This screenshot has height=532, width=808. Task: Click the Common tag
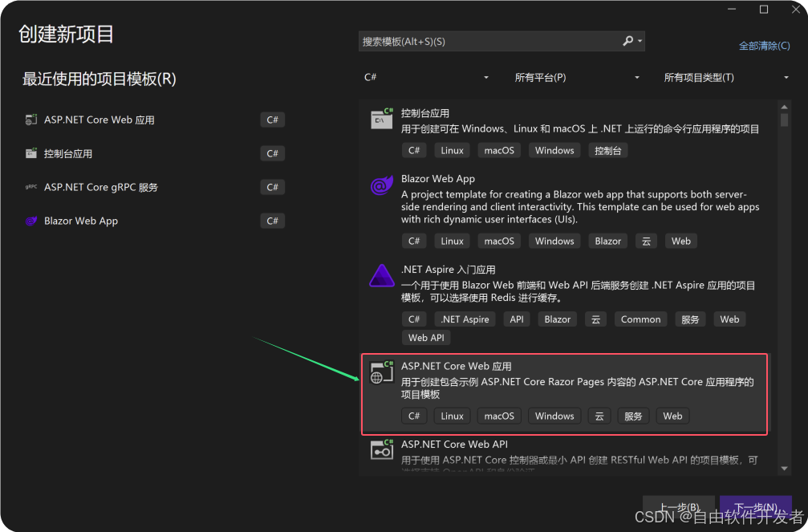640,319
